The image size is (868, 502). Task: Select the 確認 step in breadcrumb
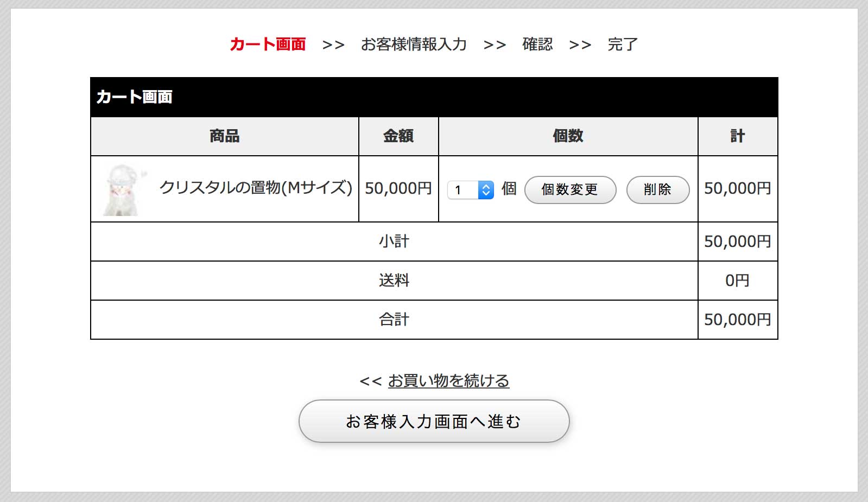pyautogui.click(x=537, y=44)
